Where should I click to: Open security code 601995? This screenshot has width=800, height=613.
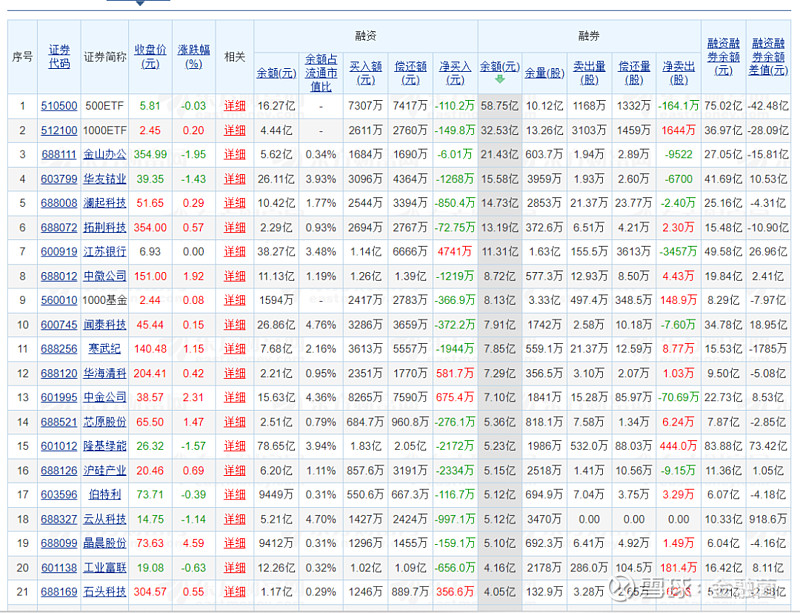coord(59,398)
